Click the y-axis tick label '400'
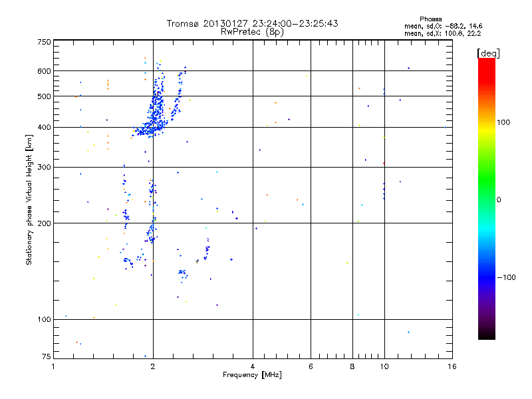This screenshot has height=399, width=532. coord(44,128)
